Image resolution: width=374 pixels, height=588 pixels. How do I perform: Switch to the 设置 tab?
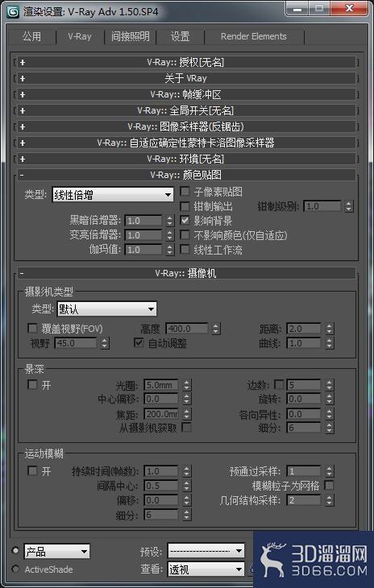coord(180,36)
